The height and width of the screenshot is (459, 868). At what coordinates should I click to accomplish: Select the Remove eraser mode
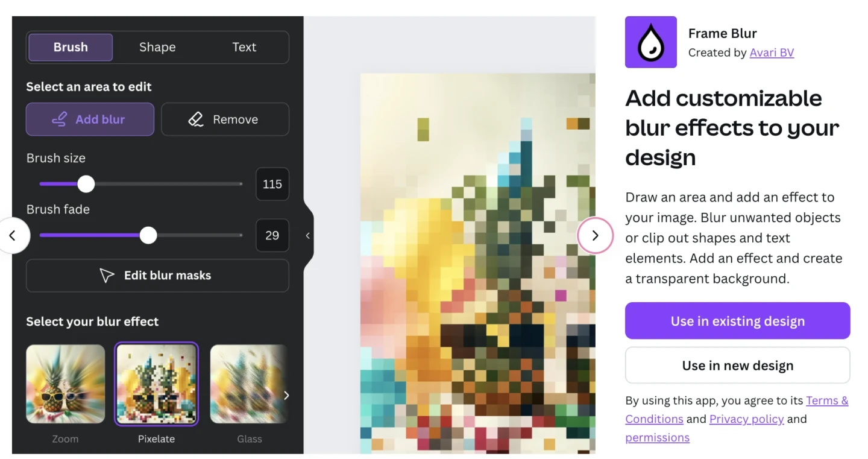tap(225, 119)
